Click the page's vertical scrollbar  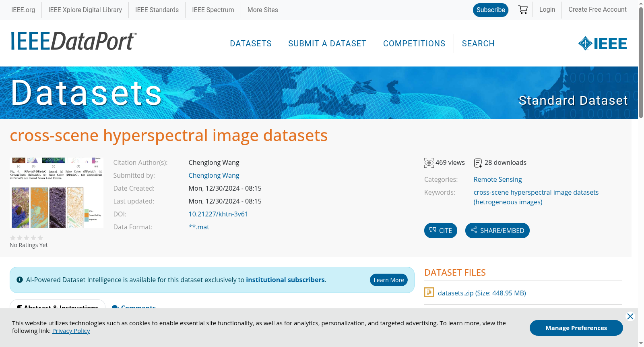point(641,62)
